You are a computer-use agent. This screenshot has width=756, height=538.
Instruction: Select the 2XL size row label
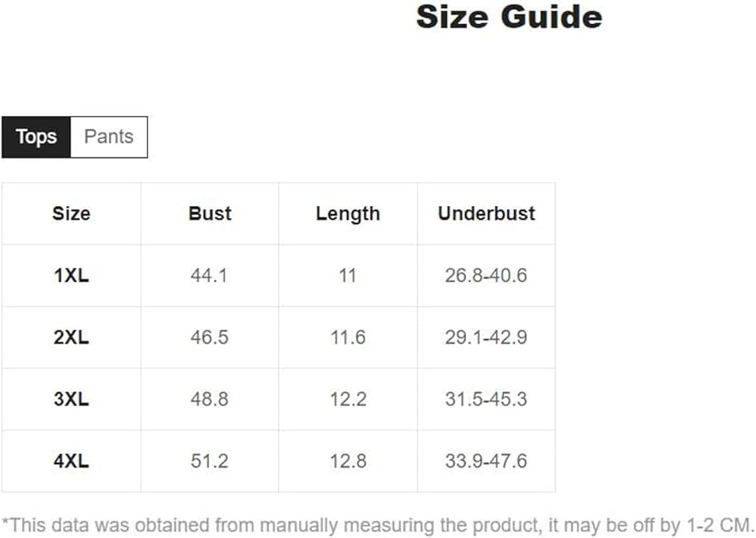click(71, 337)
